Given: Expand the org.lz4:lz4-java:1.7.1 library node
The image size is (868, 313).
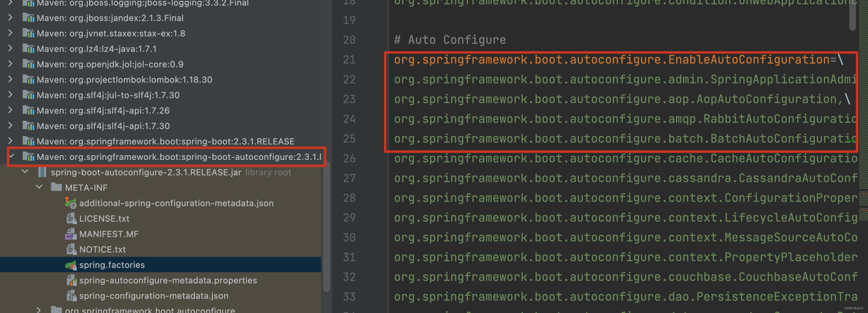Looking at the screenshot, I should pyautogui.click(x=10, y=48).
